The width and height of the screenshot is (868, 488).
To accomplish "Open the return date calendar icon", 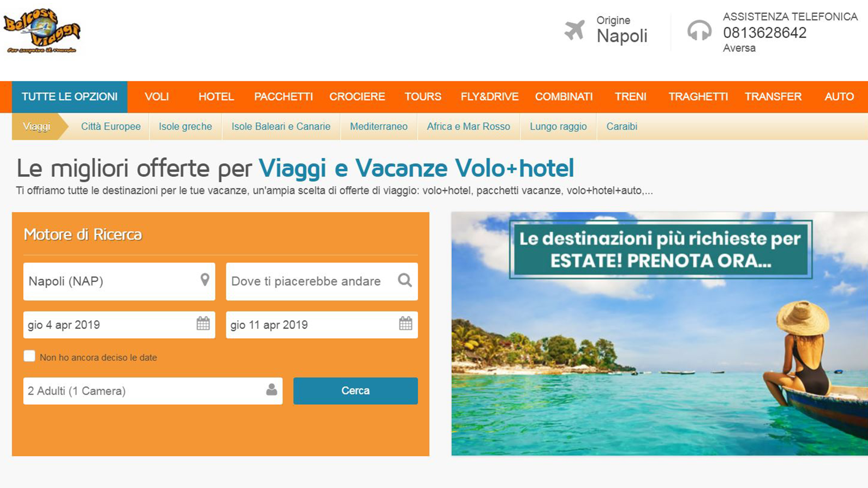I will click(x=405, y=323).
